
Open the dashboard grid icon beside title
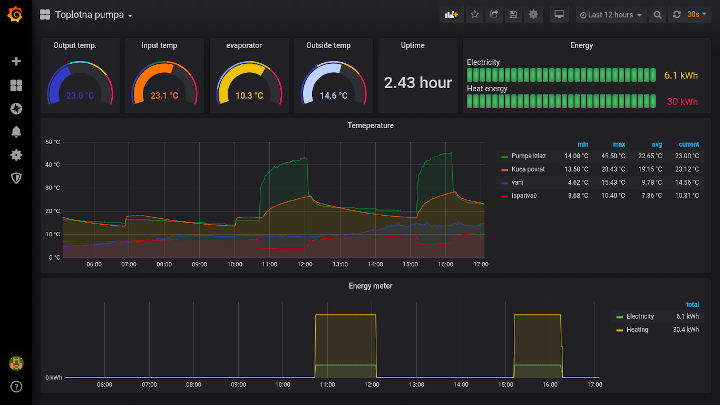(45, 15)
